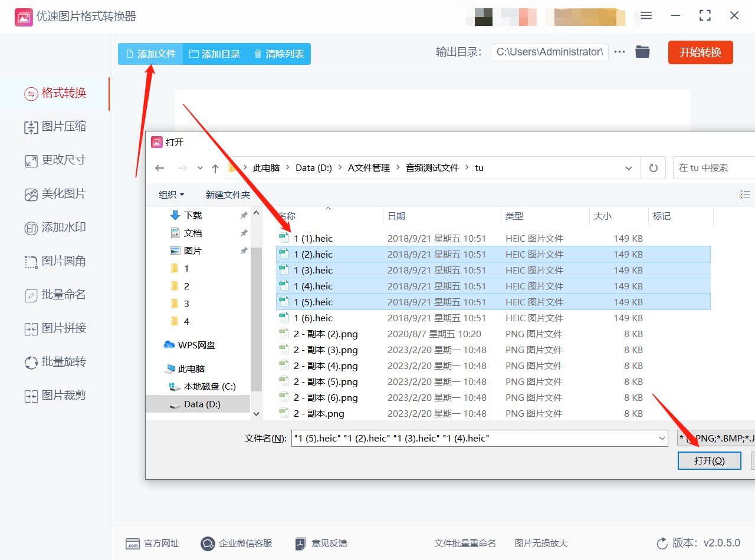Click the 打开(O) open button
Screen dimensions: 755x560
coord(709,460)
